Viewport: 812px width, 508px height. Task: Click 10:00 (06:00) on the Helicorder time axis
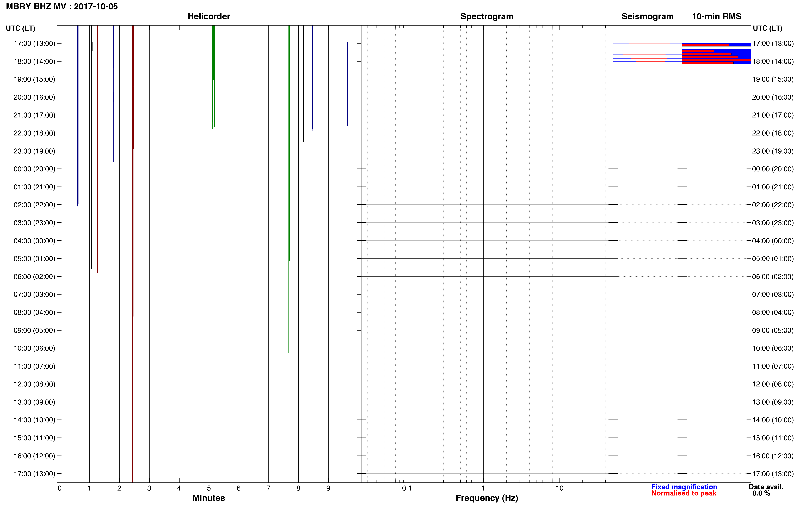(x=34, y=348)
